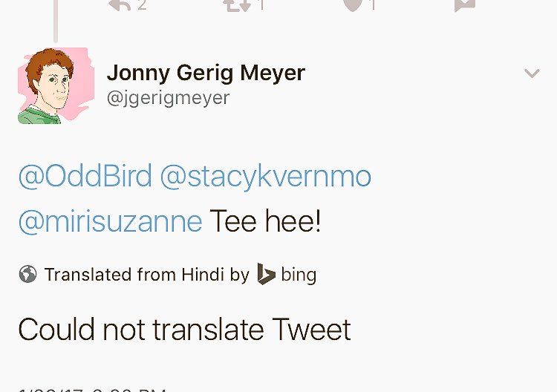Tap the reply arrow icon

120,4
